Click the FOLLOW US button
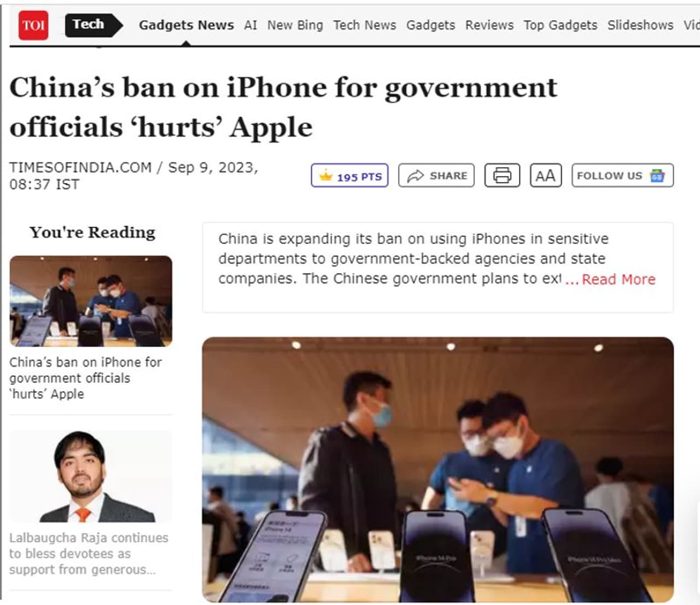The width and height of the screenshot is (700, 605). point(622,176)
